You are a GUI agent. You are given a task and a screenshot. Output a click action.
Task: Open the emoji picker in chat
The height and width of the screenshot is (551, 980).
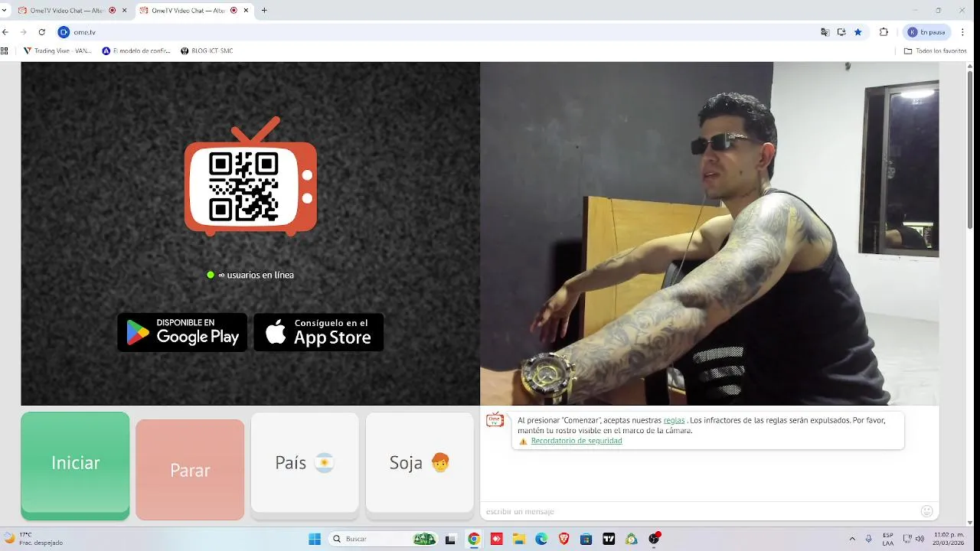pos(926,511)
